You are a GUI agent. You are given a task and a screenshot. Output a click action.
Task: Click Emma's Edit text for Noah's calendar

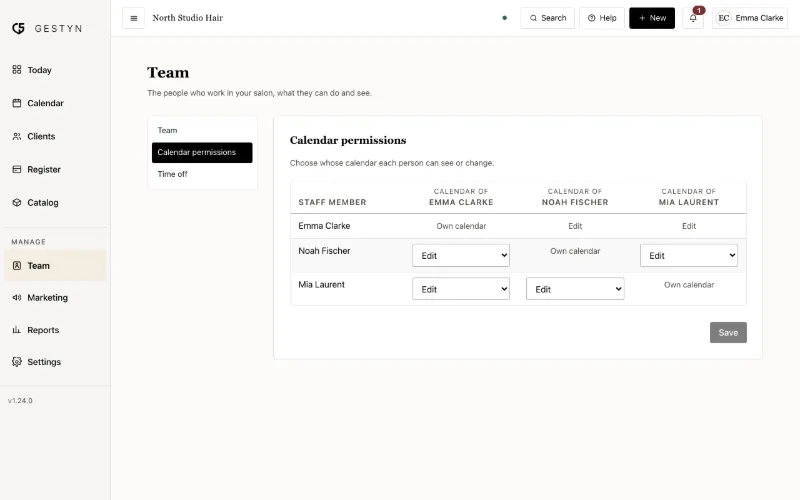click(575, 226)
